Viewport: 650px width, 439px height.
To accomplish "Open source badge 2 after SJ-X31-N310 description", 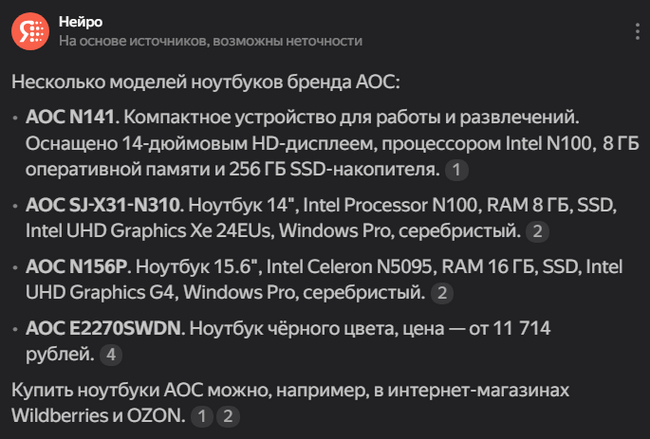I will pyautogui.click(x=537, y=231).
